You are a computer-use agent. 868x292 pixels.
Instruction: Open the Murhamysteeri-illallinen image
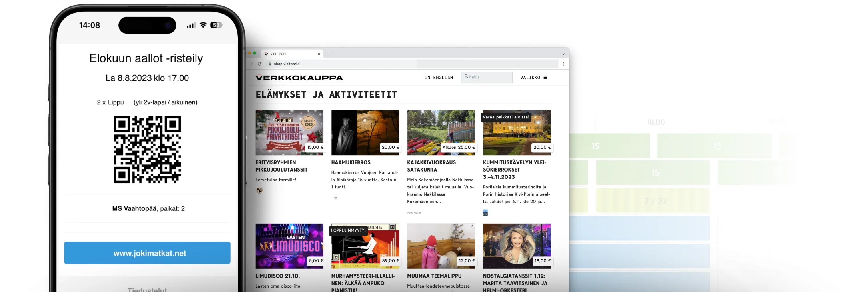pyautogui.click(x=365, y=246)
